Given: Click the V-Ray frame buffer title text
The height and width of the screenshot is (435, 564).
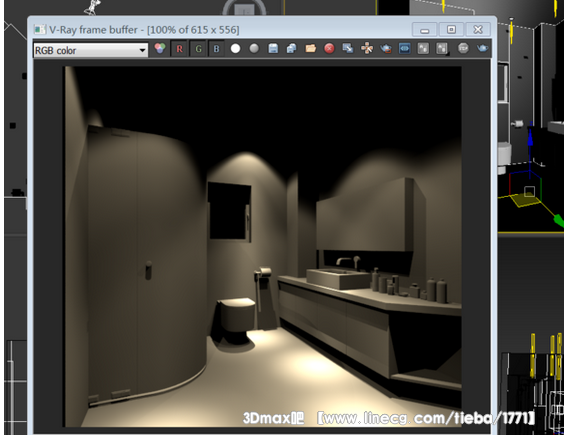Looking at the screenshot, I should click(x=144, y=30).
